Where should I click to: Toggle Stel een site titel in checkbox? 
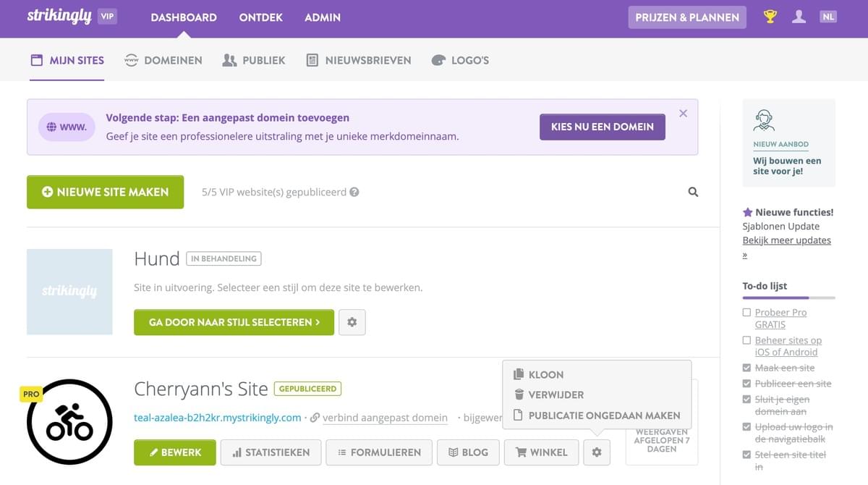(x=747, y=455)
